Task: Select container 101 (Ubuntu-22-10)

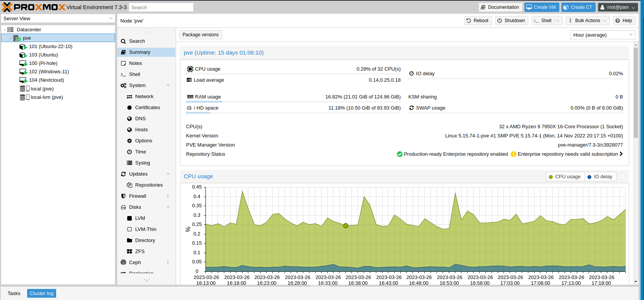Action: click(50, 47)
